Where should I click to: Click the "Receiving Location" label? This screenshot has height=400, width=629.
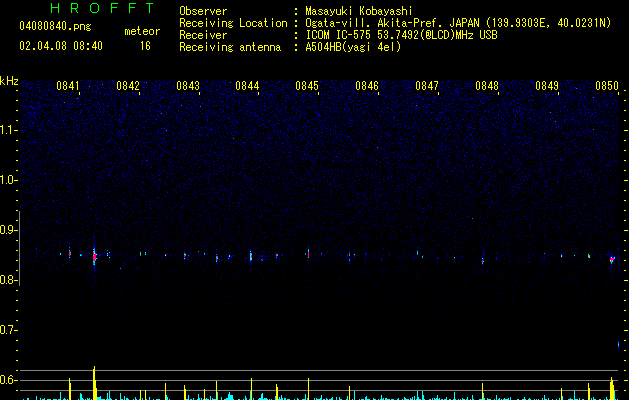pyautogui.click(x=233, y=23)
